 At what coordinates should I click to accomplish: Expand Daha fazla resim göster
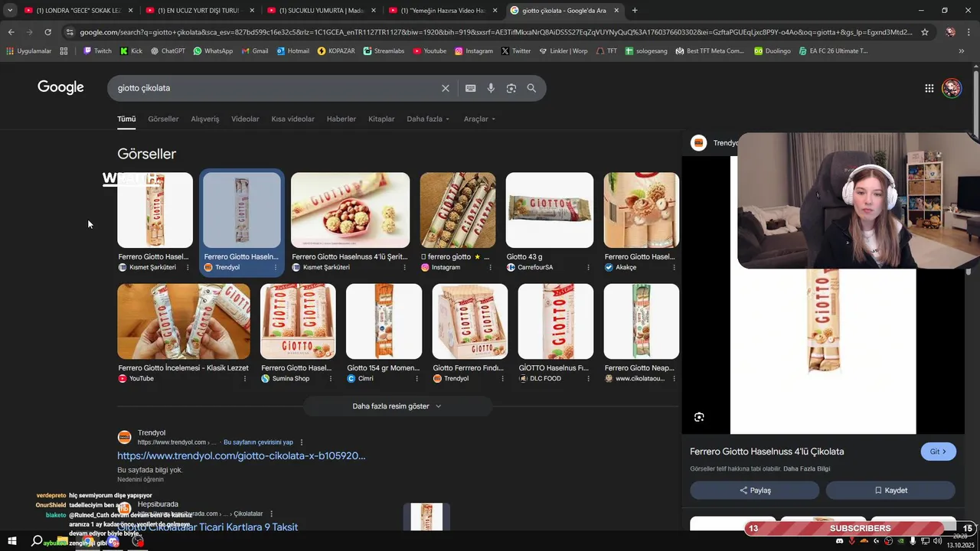pos(397,406)
